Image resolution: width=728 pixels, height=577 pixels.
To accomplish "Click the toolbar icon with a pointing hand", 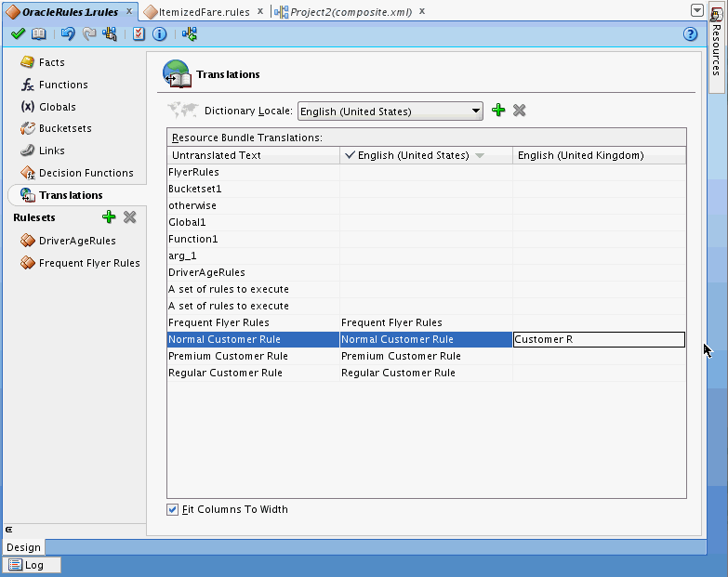I will [x=110, y=33].
